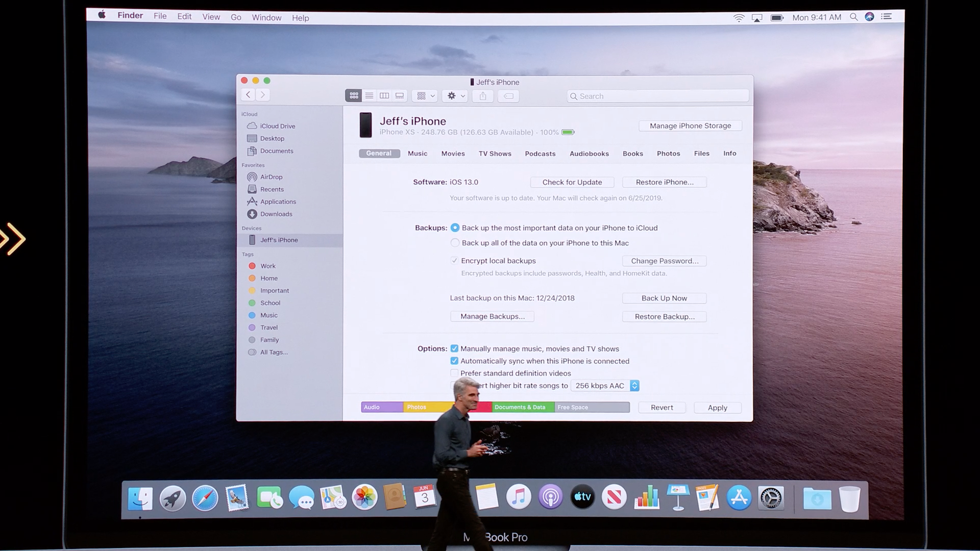Open the group-by arrangement dropdown
This screenshot has height=551, width=980.
coord(425,95)
